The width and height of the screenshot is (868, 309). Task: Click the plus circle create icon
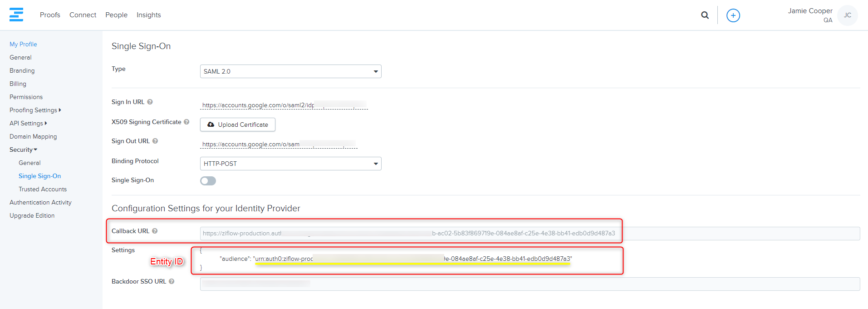pyautogui.click(x=733, y=15)
